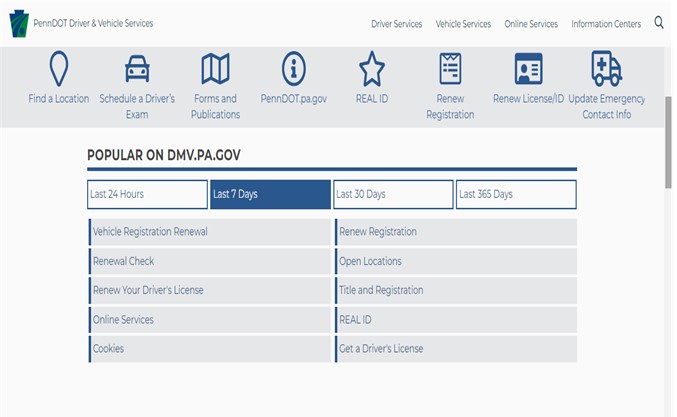677x417 pixels.
Task: Open the Driver Services menu
Action: 396,24
